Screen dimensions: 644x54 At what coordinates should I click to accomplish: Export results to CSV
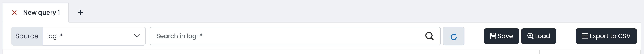[606, 36]
